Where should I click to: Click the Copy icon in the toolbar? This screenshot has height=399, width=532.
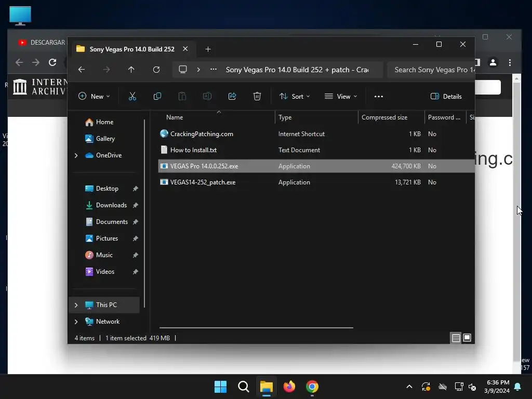click(x=157, y=96)
